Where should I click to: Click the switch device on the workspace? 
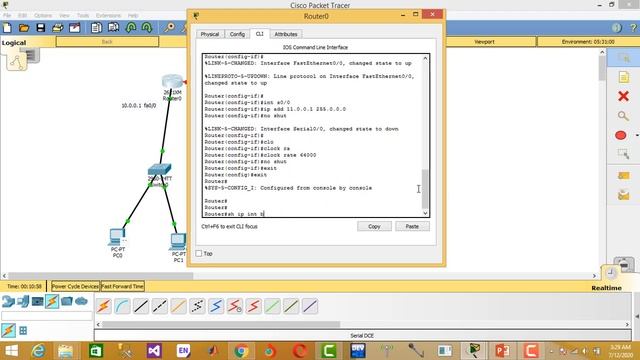tap(160, 169)
